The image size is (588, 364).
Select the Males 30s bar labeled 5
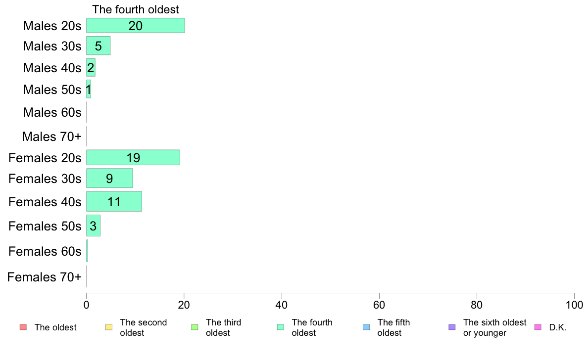pos(98,45)
